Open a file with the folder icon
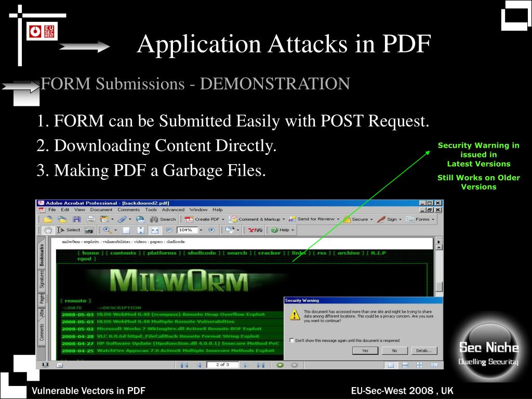 48,219
